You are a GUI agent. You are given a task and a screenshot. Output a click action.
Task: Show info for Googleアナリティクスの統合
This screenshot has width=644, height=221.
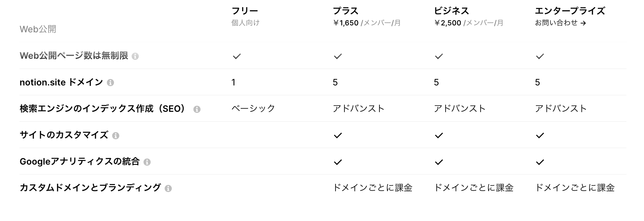tap(147, 162)
